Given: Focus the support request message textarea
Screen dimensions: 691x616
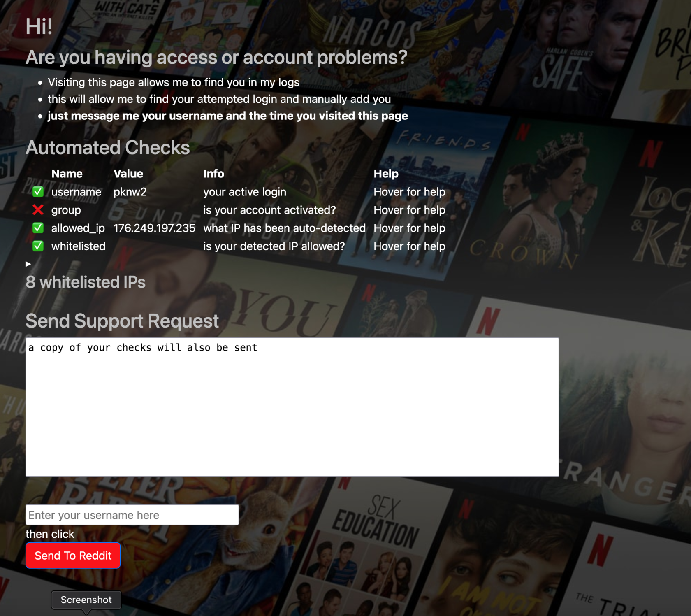Looking at the screenshot, I should tap(292, 407).
